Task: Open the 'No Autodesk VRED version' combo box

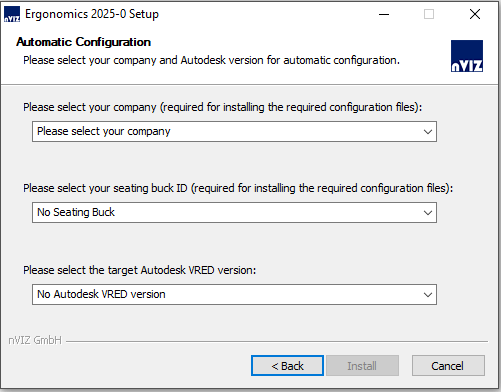Action: pos(234,294)
